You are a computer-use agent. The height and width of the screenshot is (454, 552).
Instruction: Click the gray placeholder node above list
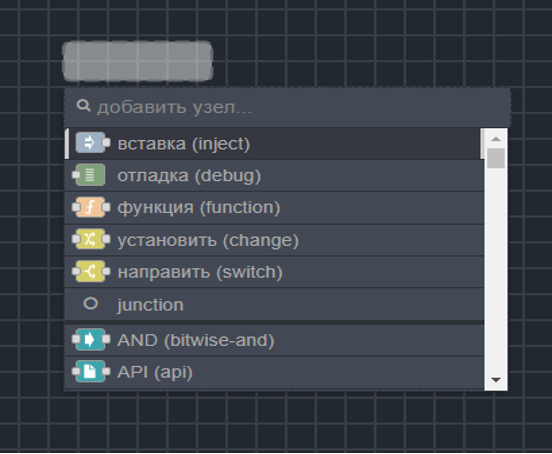point(137,61)
